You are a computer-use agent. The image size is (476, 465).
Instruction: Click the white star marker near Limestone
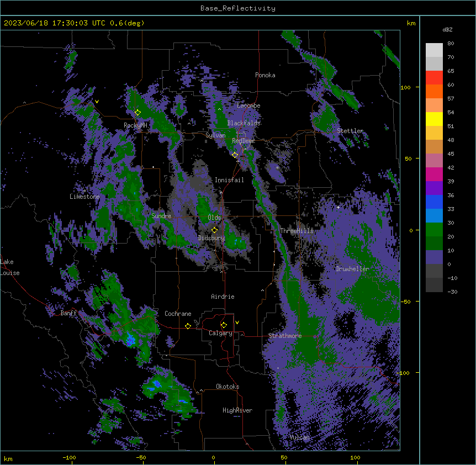coord(84,191)
